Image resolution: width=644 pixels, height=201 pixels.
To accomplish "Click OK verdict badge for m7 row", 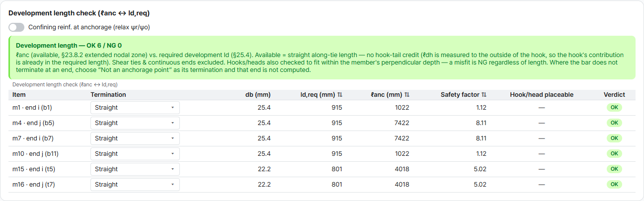I will tap(614, 138).
